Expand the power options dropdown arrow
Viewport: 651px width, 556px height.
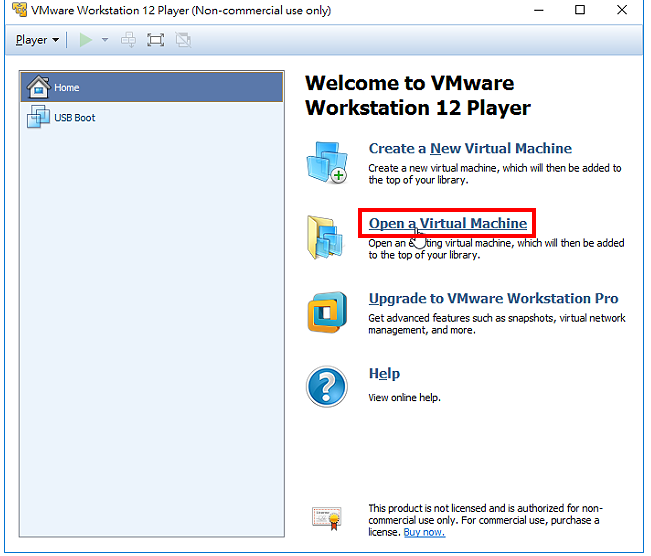pyautogui.click(x=105, y=40)
